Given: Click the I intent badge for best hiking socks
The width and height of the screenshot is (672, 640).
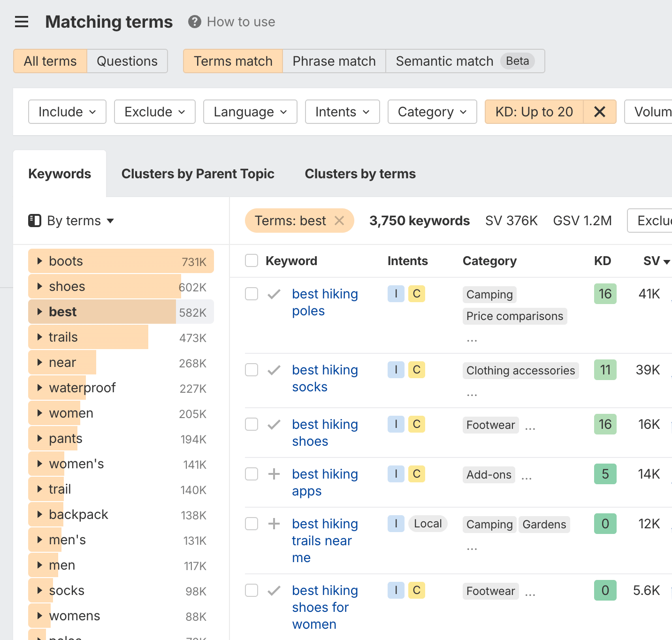Looking at the screenshot, I should pyautogui.click(x=396, y=370).
